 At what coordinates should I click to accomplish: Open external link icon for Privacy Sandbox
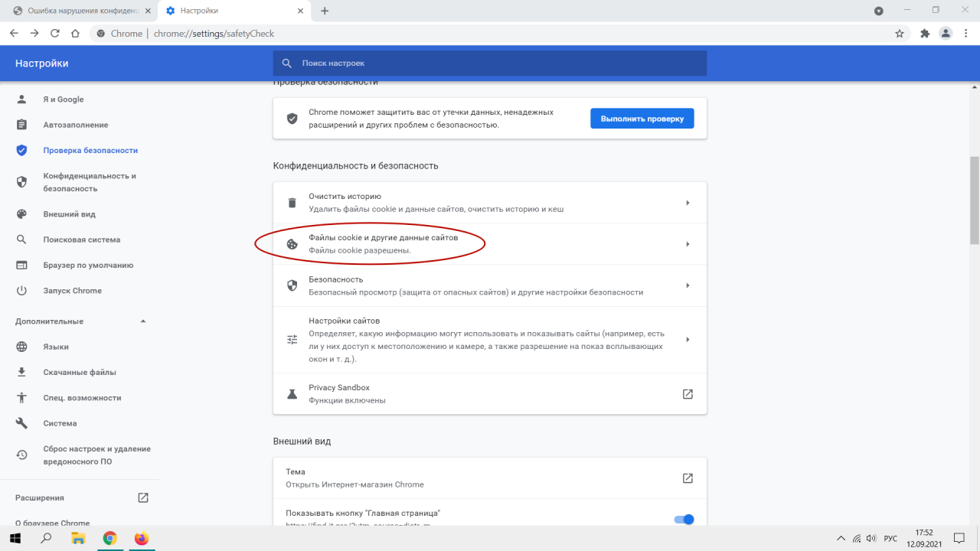coord(688,394)
